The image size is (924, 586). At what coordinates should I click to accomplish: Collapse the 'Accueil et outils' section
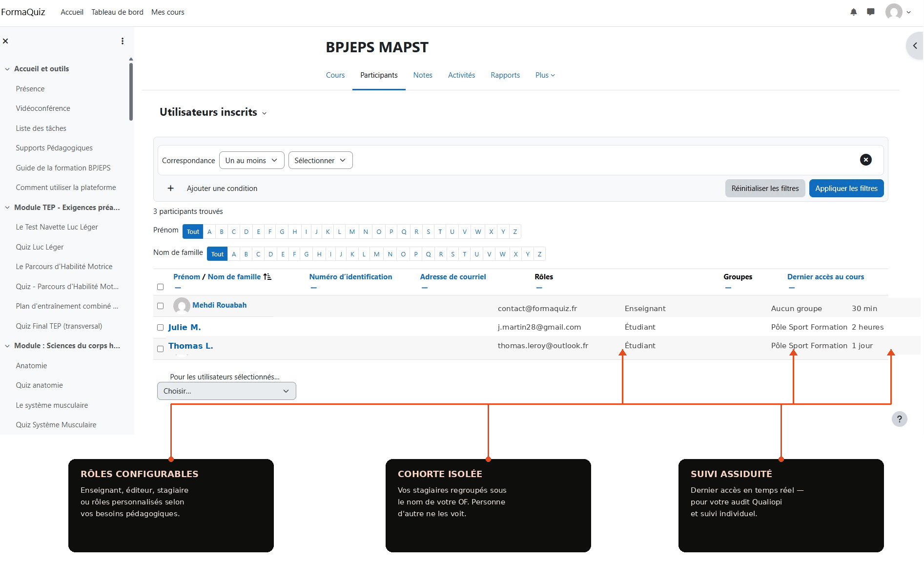pos(7,69)
